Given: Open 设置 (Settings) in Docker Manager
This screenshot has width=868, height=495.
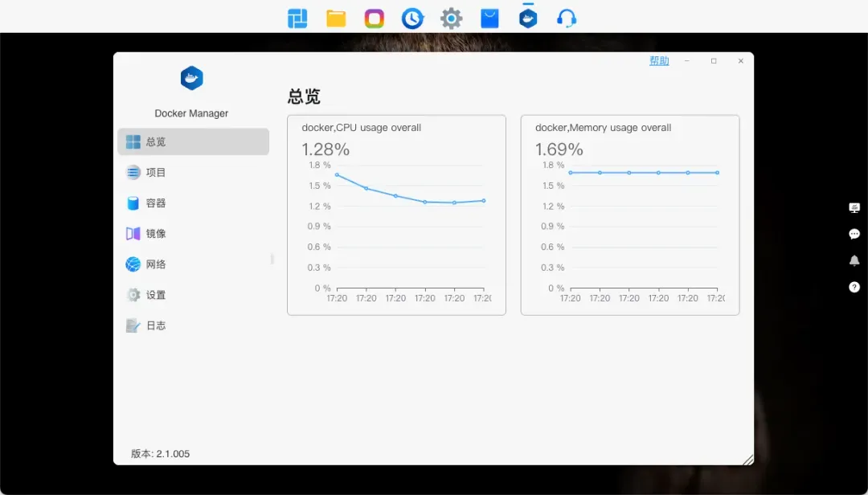Looking at the screenshot, I should coord(155,295).
